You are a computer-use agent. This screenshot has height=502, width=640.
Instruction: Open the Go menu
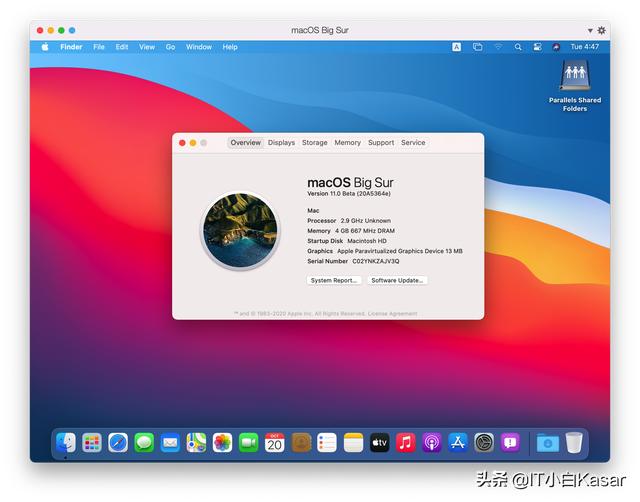point(170,47)
